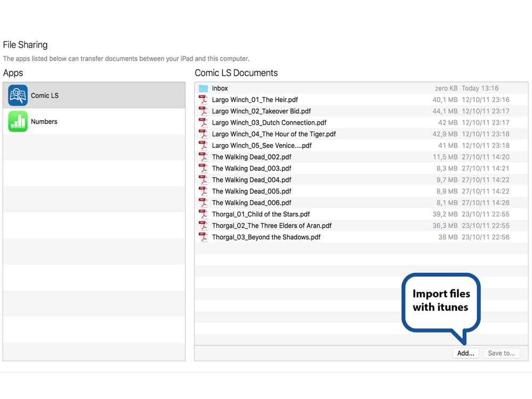Click the Save to... button
This screenshot has height=399, width=532.
pos(502,353)
